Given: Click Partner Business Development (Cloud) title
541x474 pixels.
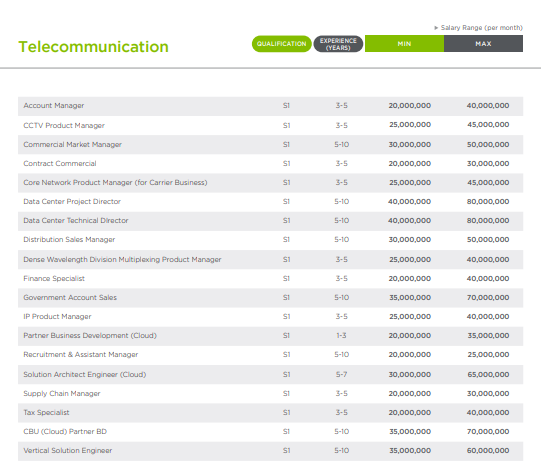Looking at the screenshot, I should coord(90,335).
